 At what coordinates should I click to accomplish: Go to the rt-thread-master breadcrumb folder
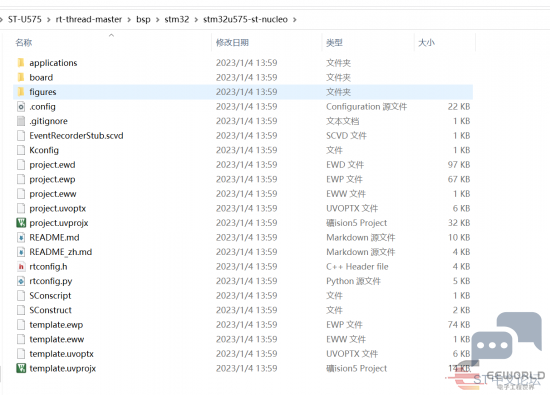[89, 19]
